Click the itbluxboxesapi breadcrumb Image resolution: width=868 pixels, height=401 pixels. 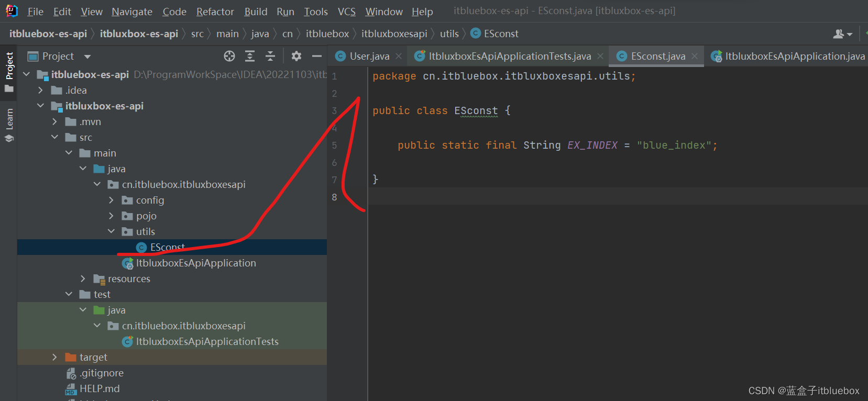point(394,34)
